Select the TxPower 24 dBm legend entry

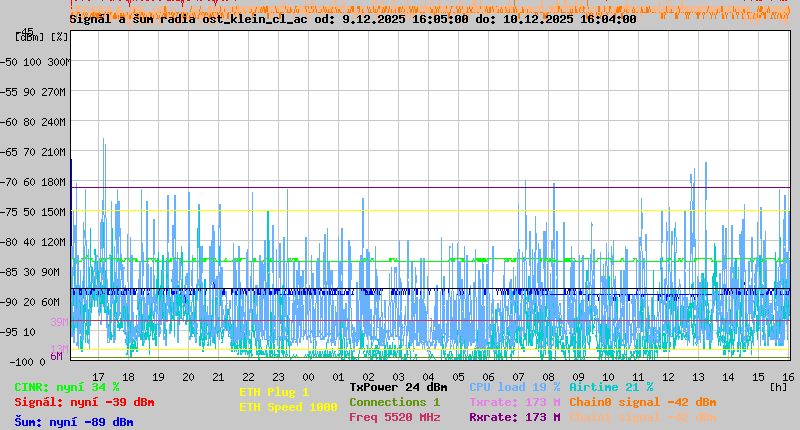point(398,387)
